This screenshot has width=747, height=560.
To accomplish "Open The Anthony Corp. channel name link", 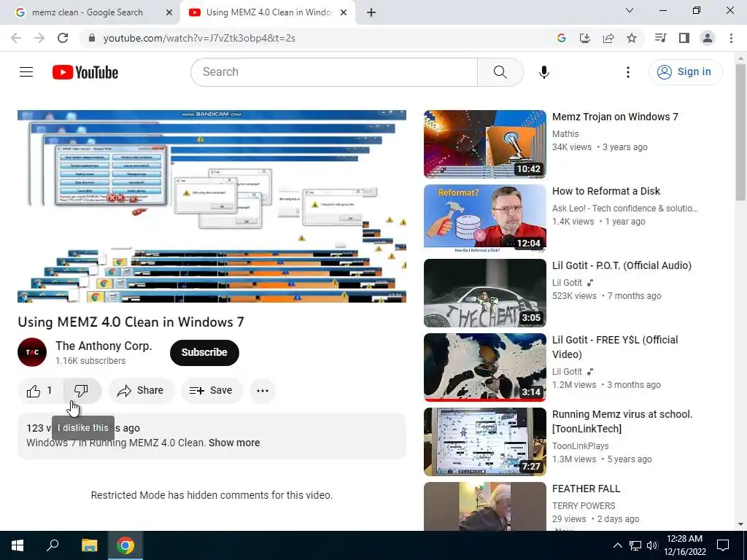I will pos(104,346).
